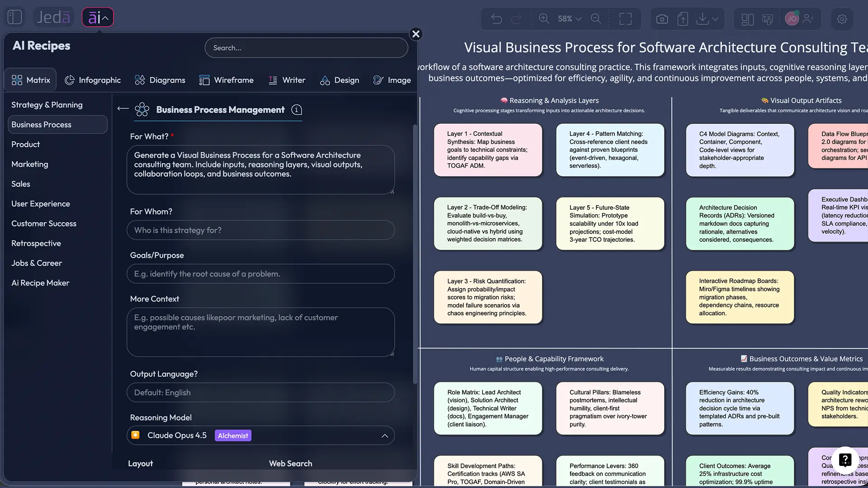Viewport: 868px width, 488px height.
Task: Open the 58% zoom level dropdown
Action: (570, 19)
